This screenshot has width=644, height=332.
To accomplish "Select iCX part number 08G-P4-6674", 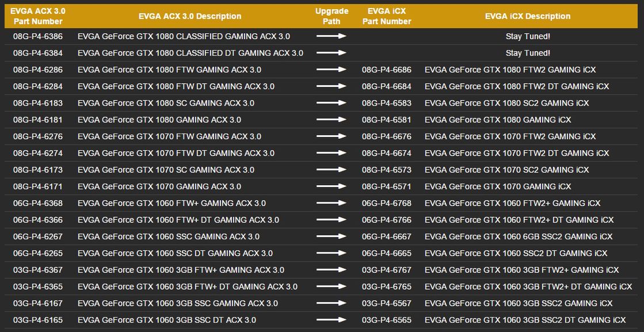I will tap(387, 153).
